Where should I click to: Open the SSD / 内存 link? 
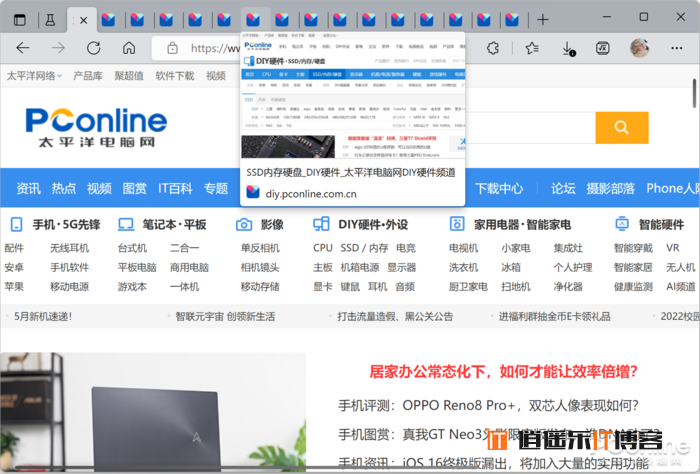[364, 248]
